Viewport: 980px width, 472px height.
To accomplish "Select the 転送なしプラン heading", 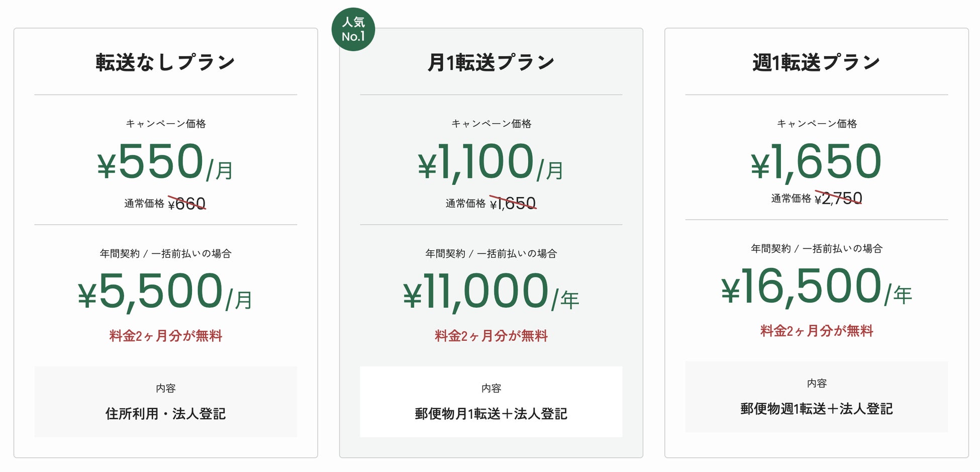I will (165, 62).
